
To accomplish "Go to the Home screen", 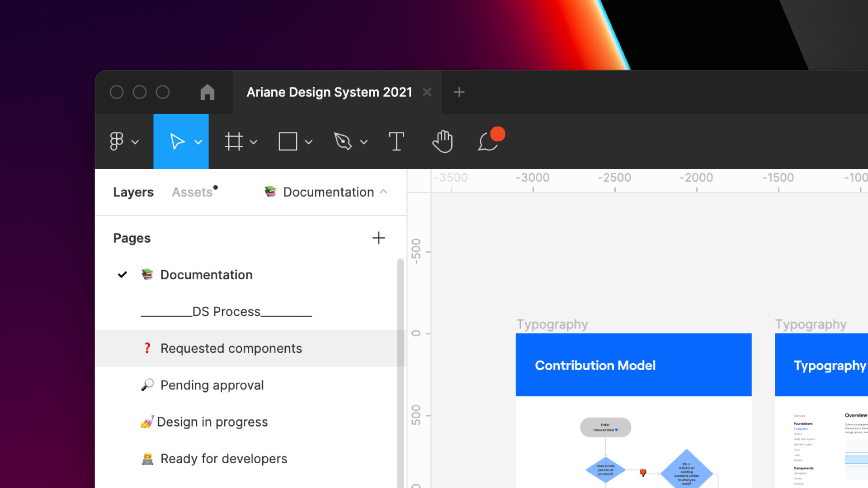I will [x=208, y=92].
